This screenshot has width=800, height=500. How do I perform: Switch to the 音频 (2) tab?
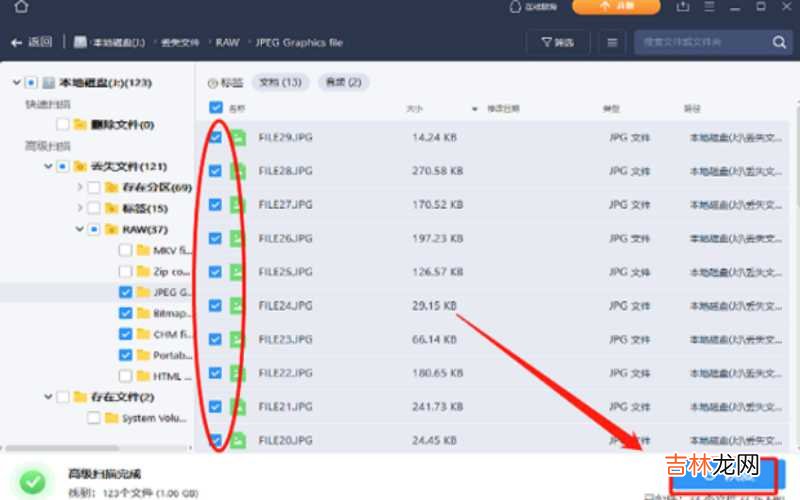(343, 82)
